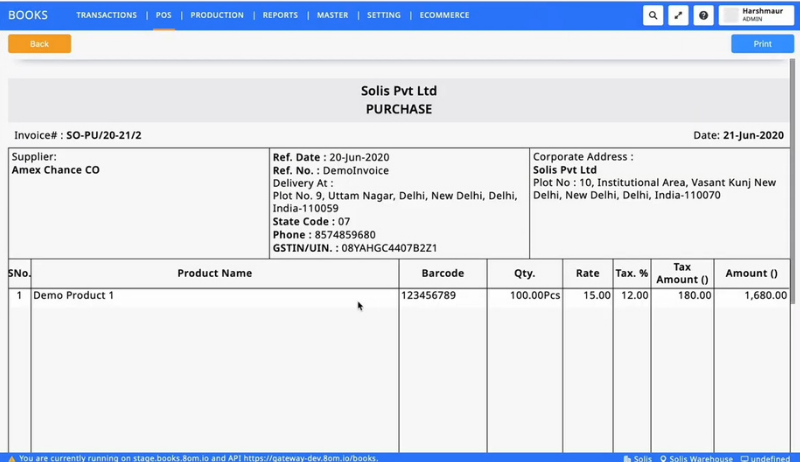Click the GSTIN 08YAHGC4407B2Z1 value

pyautogui.click(x=389, y=248)
